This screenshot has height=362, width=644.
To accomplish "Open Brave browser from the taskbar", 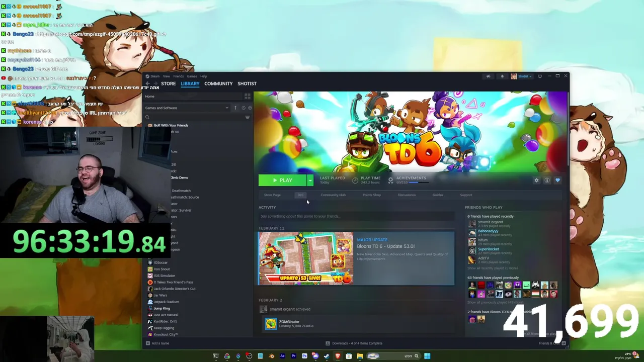I will [338, 356].
